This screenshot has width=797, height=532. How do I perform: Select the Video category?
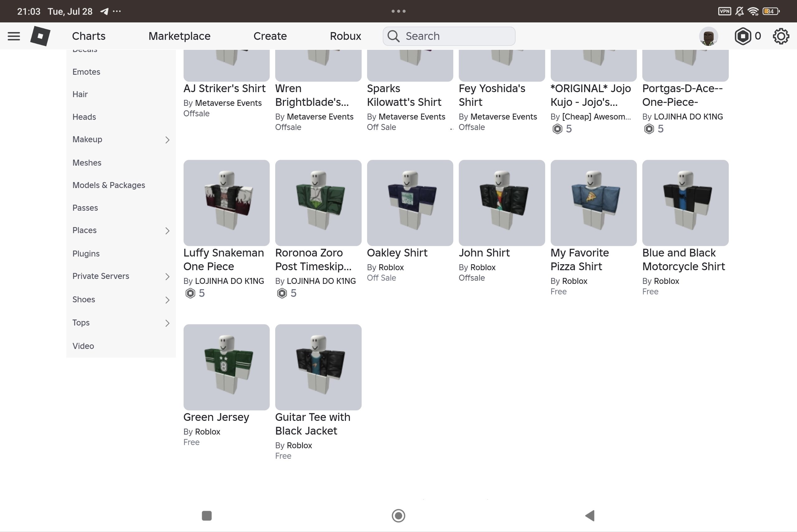83,346
